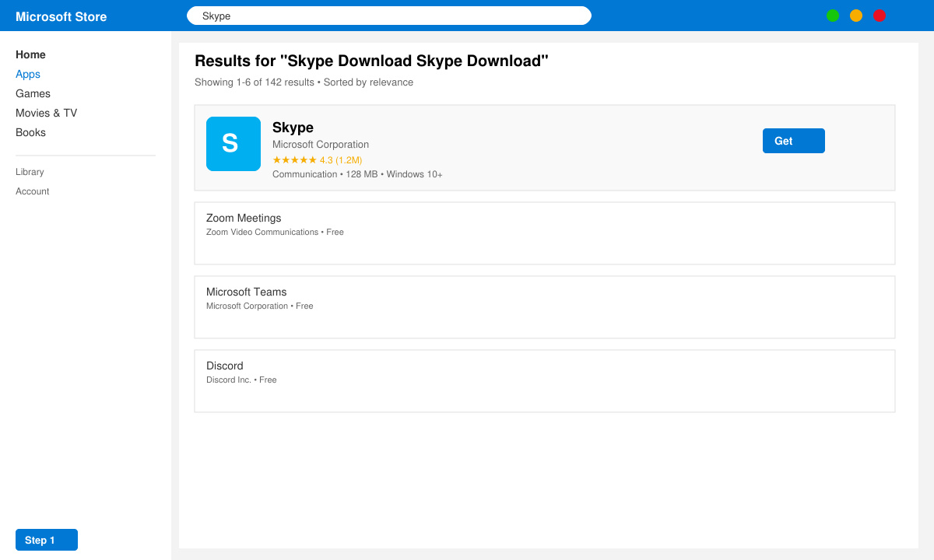
Task: Open Home in the sidebar
Action: click(x=30, y=54)
